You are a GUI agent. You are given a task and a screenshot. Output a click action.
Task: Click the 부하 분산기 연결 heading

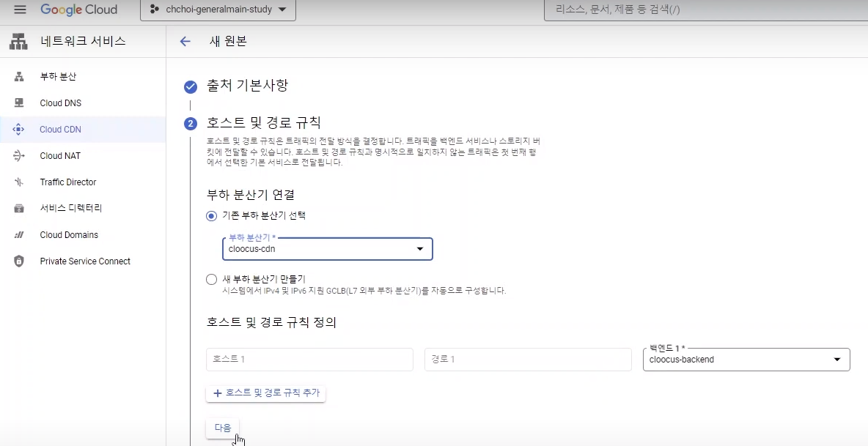click(x=250, y=195)
